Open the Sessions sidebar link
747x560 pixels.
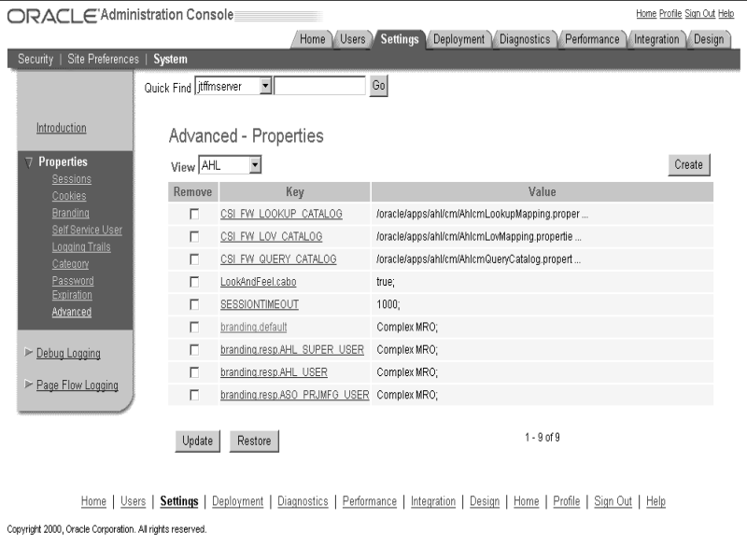[72, 179]
